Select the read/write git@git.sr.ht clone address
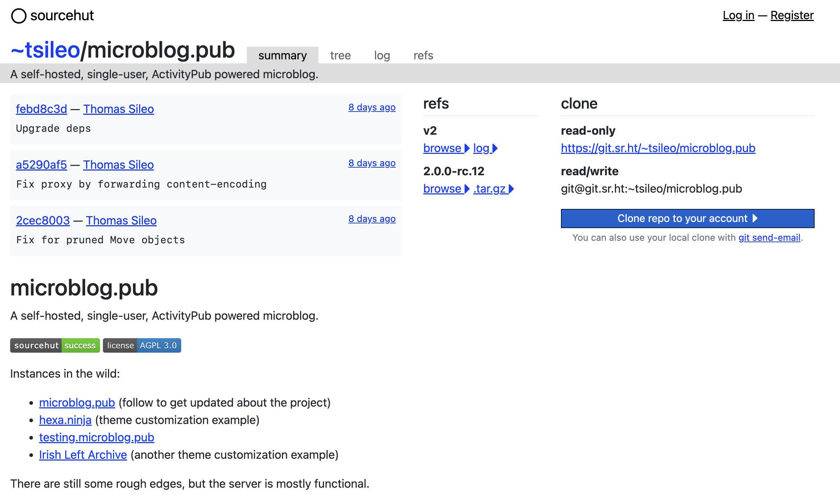This screenshot has width=840, height=504. click(651, 189)
